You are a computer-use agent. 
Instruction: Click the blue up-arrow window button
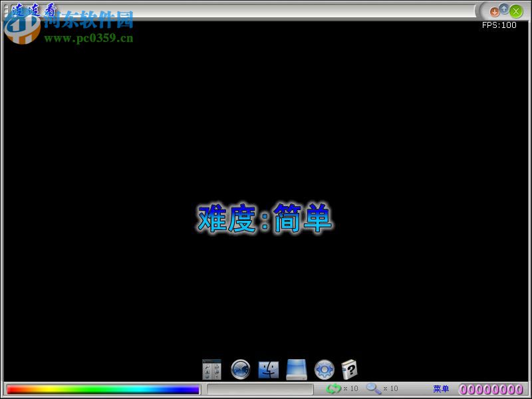click(x=505, y=9)
